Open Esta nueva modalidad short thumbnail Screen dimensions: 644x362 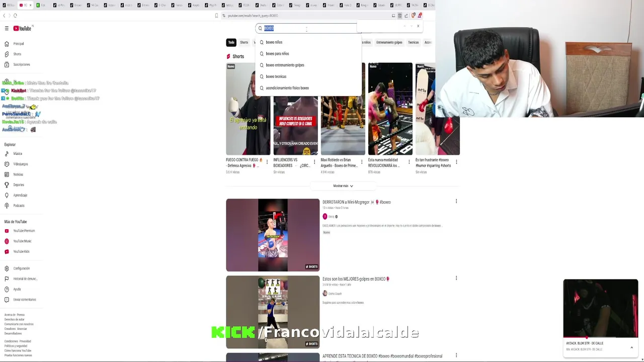390,109
